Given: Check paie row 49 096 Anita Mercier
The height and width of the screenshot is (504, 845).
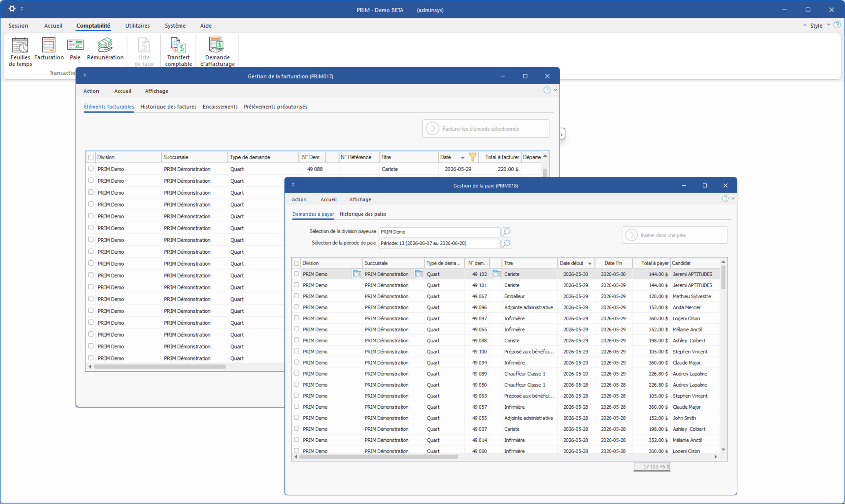Looking at the screenshot, I should click(297, 307).
